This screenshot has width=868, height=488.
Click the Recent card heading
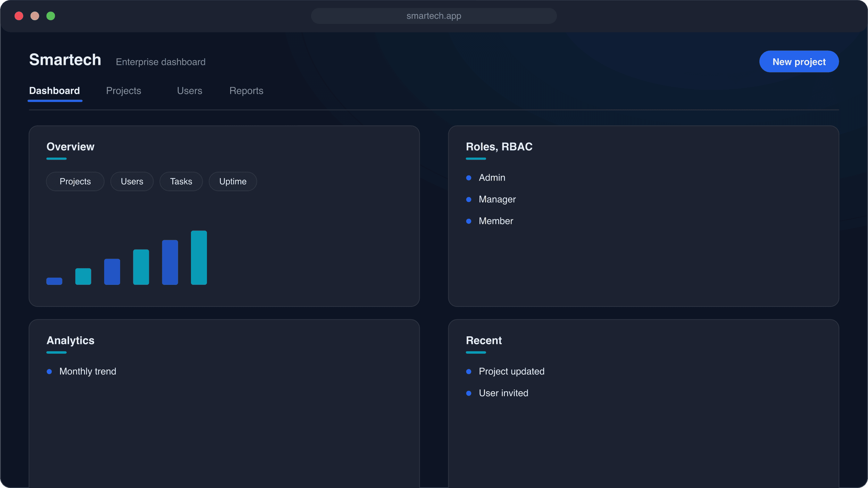point(484,340)
